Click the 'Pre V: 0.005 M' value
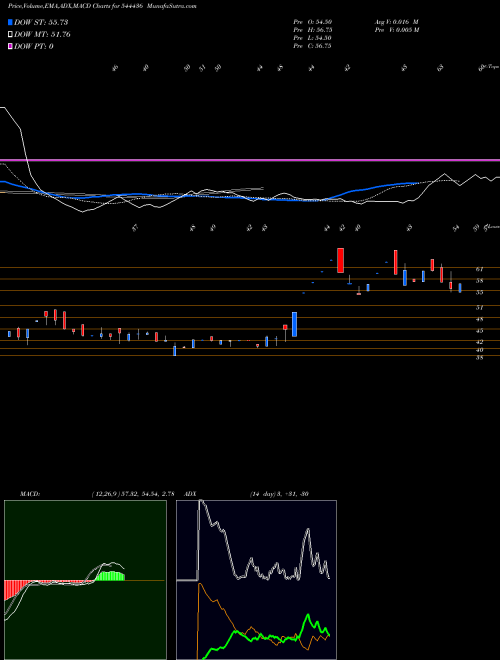This screenshot has width=500, height=660. [396, 30]
